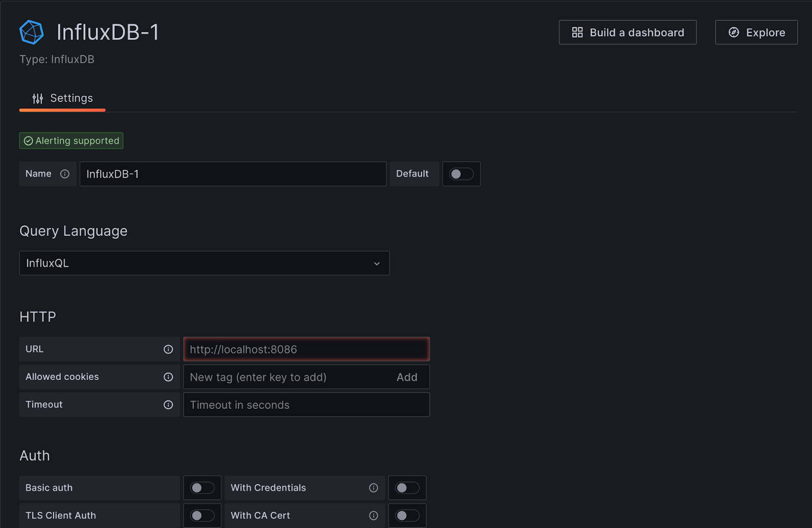Click the Query Language heading
Viewport: 812px width, 528px height.
coord(74,231)
